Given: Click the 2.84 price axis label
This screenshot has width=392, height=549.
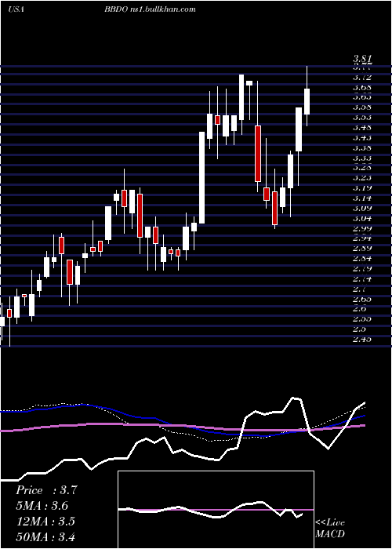Looking at the screenshot, I should click(x=362, y=259).
